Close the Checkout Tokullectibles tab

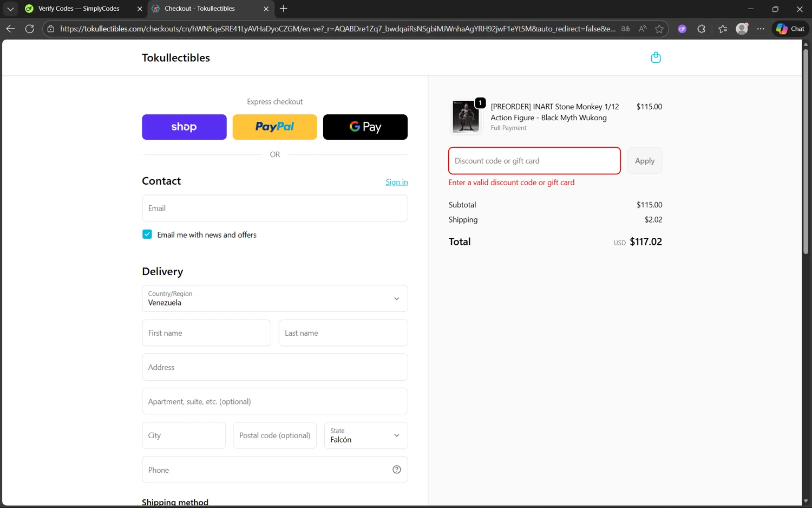(266, 9)
